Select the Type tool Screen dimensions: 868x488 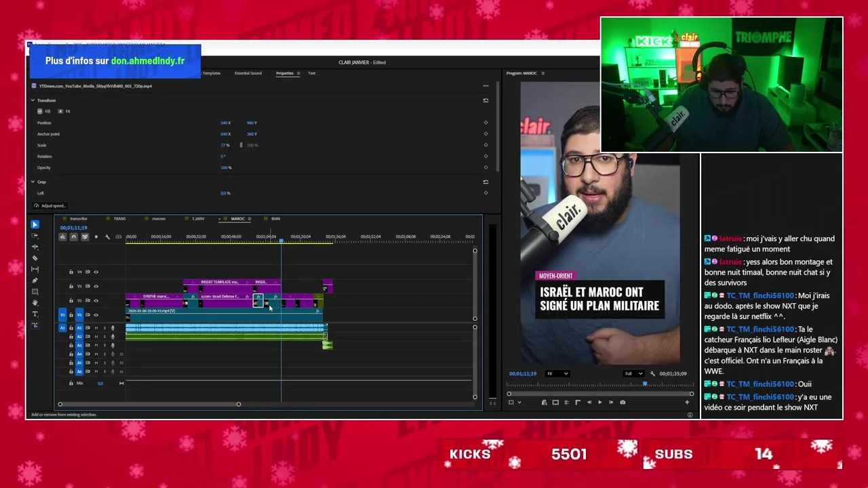click(x=35, y=314)
